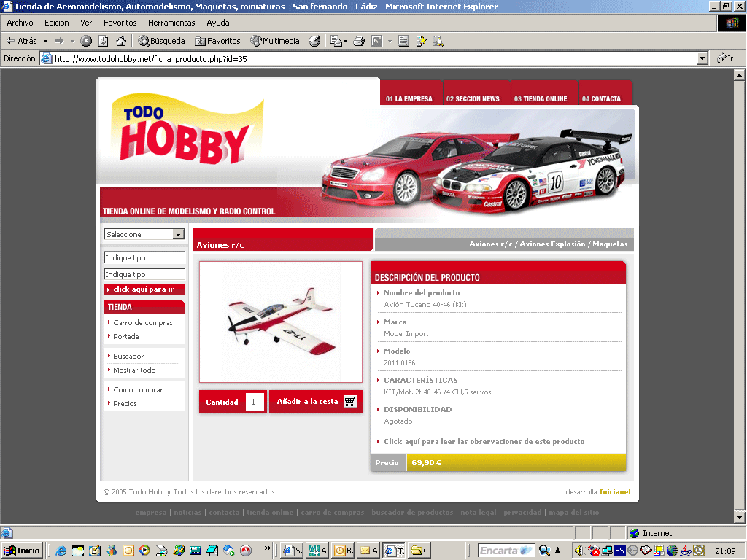Open the Herramientas menu

[171, 23]
